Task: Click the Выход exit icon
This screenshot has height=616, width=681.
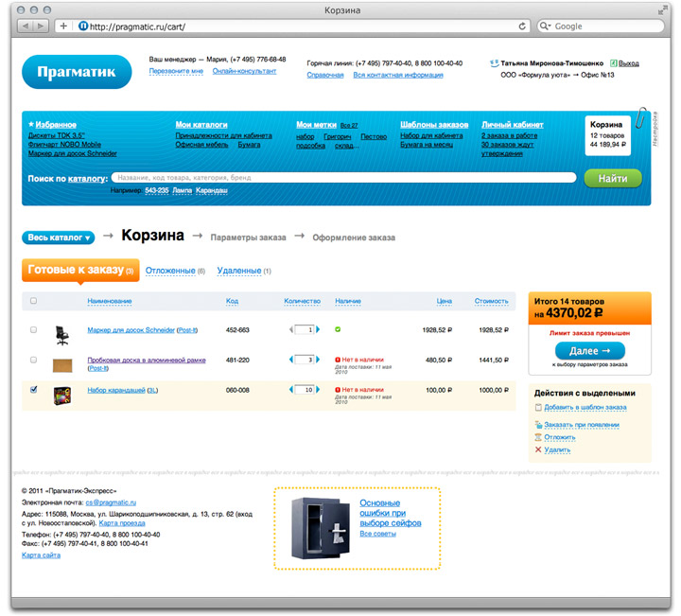Action: click(x=614, y=63)
